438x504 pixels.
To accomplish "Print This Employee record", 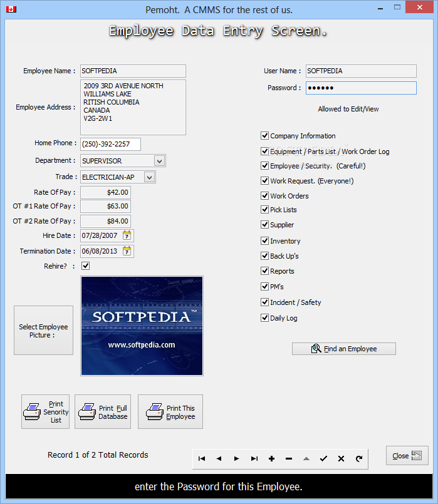I will pyautogui.click(x=170, y=412).
